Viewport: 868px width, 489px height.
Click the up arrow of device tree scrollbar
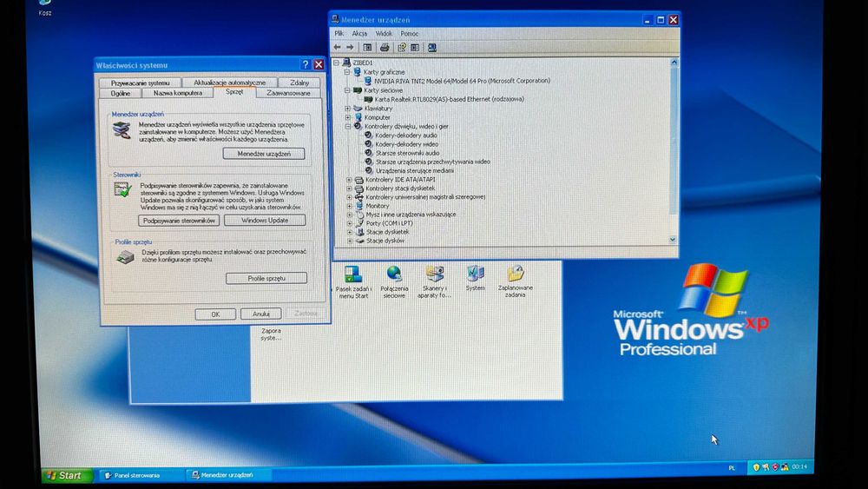[x=674, y=63]
